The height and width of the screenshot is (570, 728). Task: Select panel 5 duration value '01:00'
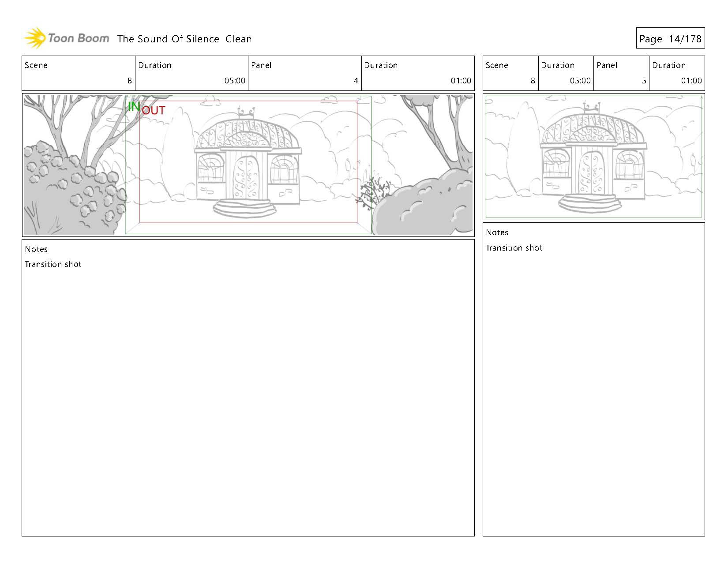[691, 81]
